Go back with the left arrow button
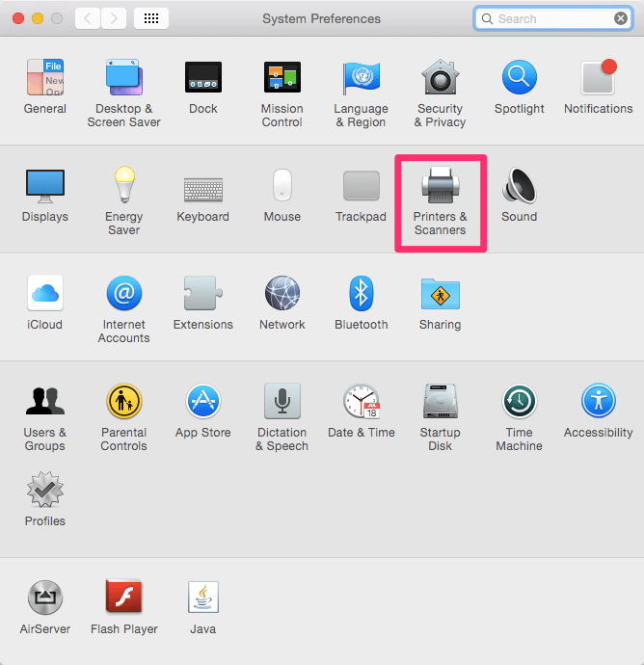This screenshot has height=665, width=644. pyautogui.click(x=88, y=18)
